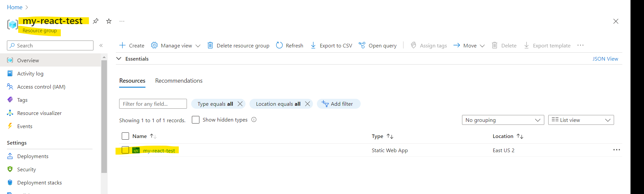Image resolution: width=644 pixels, height=194 pixels.
Task: Open the Events page
Action: coord(25,126)
